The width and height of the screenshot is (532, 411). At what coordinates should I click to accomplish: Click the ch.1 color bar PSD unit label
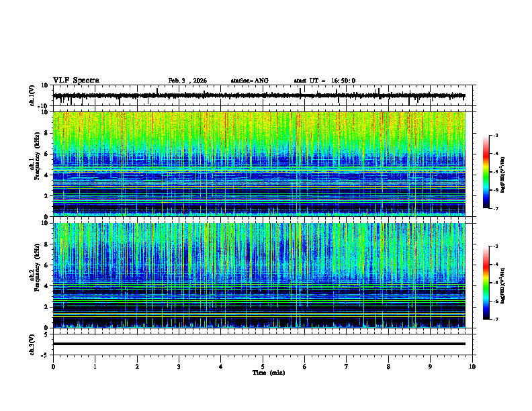pyautogui.click(x=503, y=175)
